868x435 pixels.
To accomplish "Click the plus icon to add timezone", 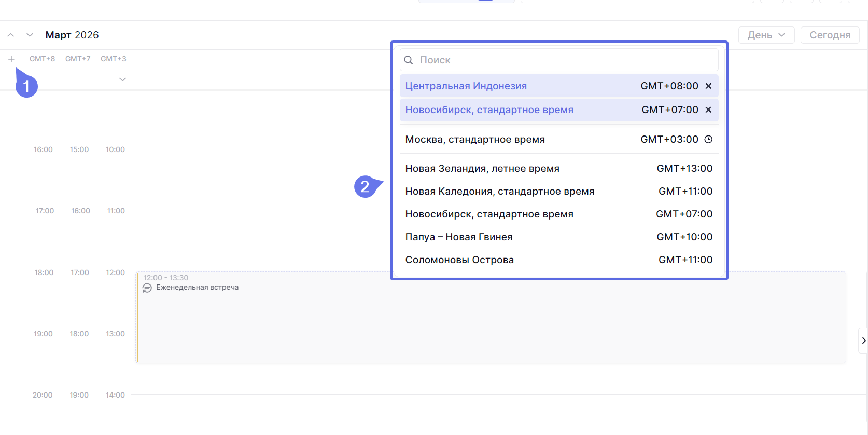I will click(11, 59).
